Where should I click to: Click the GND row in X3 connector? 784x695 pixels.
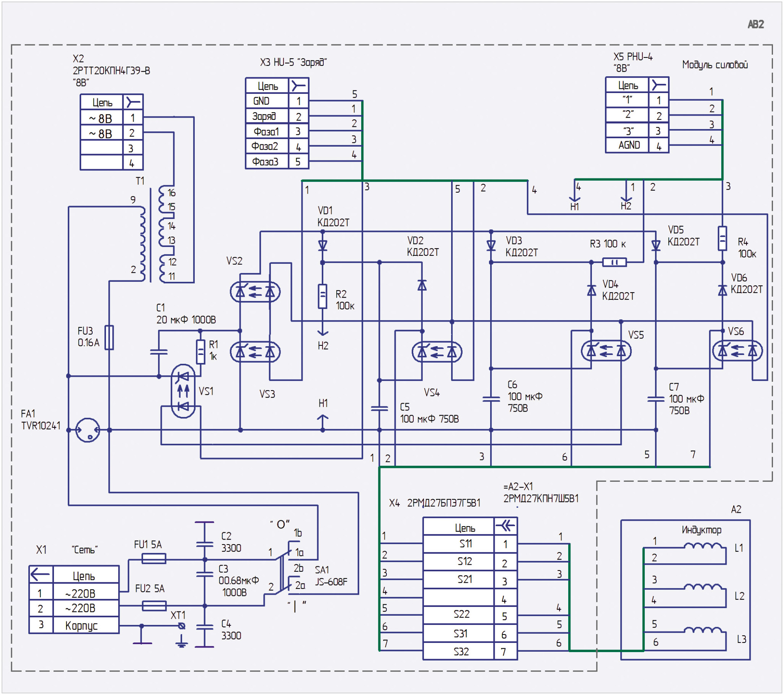pos(267,101)
